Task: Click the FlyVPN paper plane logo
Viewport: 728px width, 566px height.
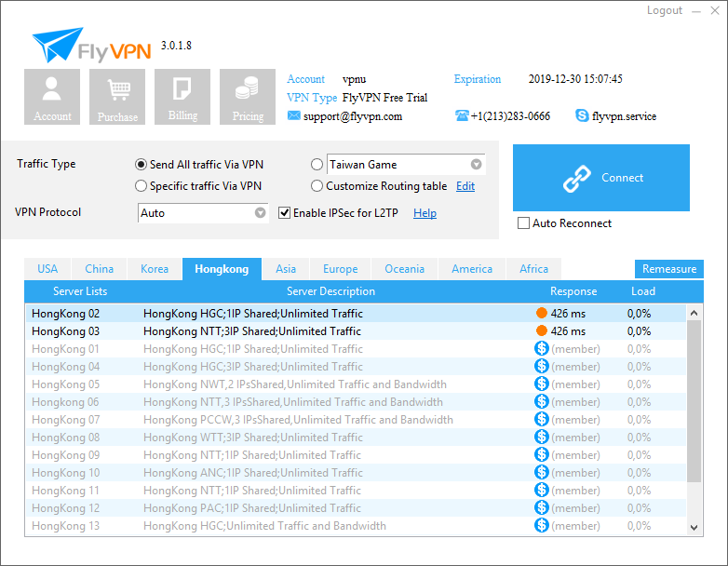Action: (58, 45)
